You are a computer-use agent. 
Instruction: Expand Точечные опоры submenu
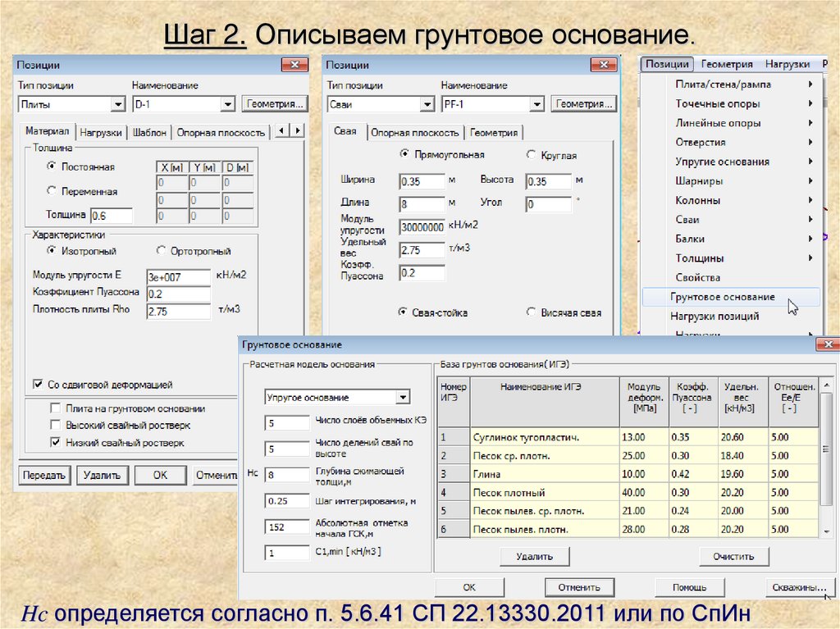(731, 103)
